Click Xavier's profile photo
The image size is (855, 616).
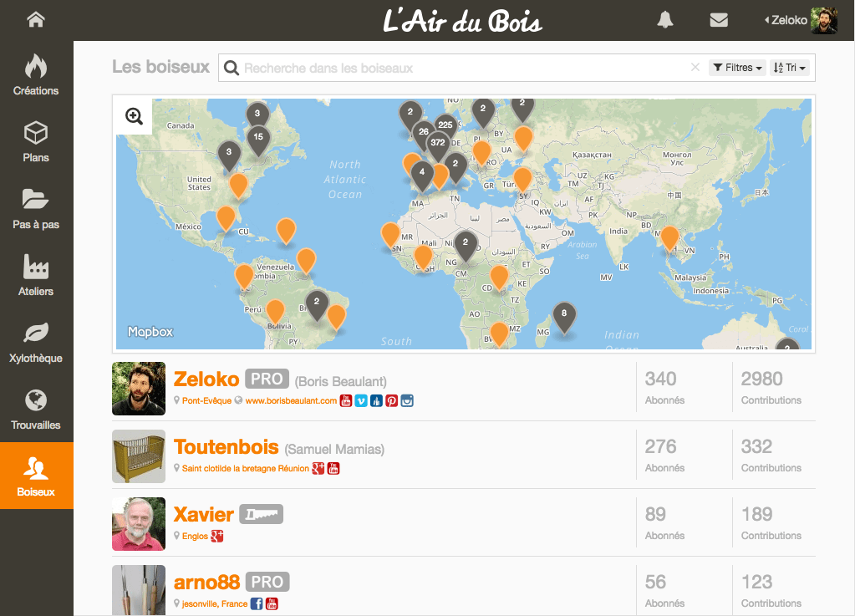click(x=139, y=524)
